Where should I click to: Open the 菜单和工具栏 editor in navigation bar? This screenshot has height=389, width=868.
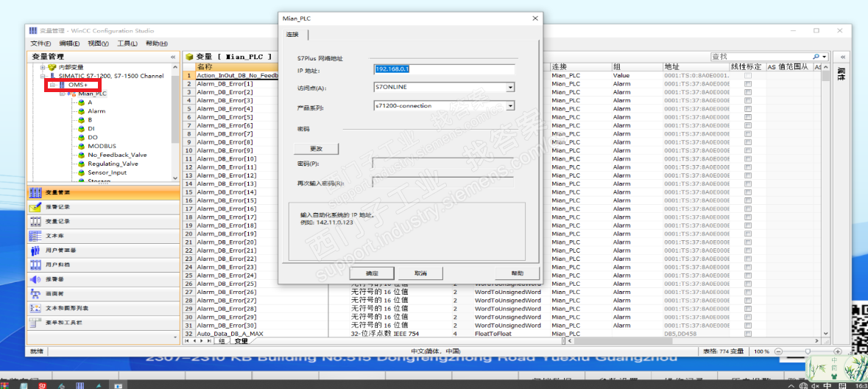tap(104, 323)
